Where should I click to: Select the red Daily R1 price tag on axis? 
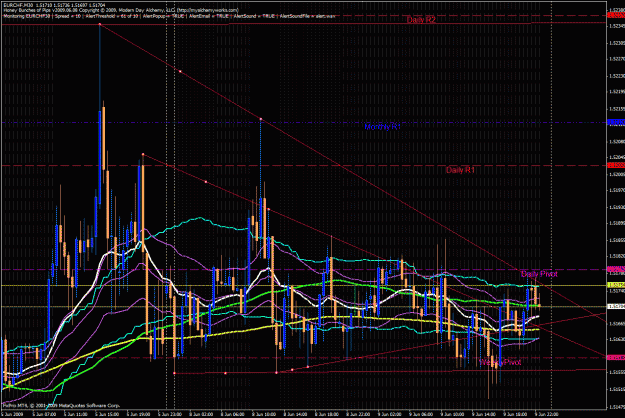tap(616, 165)
